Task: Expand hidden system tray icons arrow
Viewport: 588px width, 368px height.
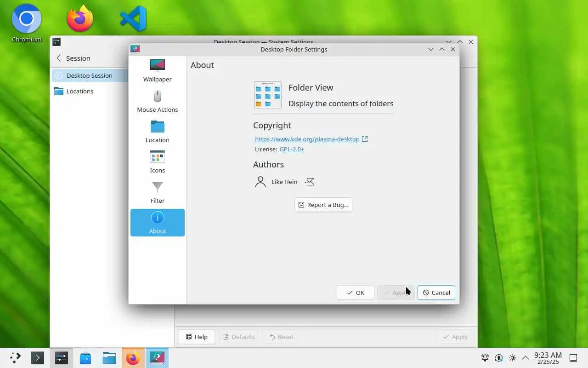Action: pyautogui.click(x=526, y=358)
